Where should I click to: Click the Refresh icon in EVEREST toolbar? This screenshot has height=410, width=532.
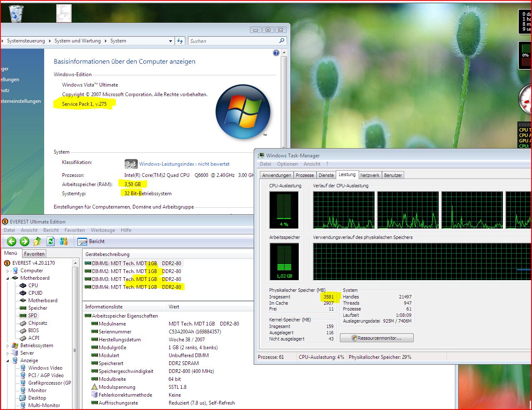[51, 241]
